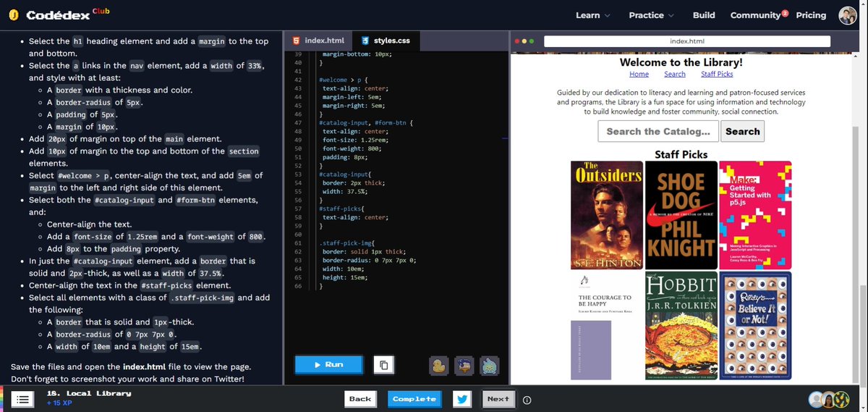Open the Learn dropdown menu

tap(592, 14)
